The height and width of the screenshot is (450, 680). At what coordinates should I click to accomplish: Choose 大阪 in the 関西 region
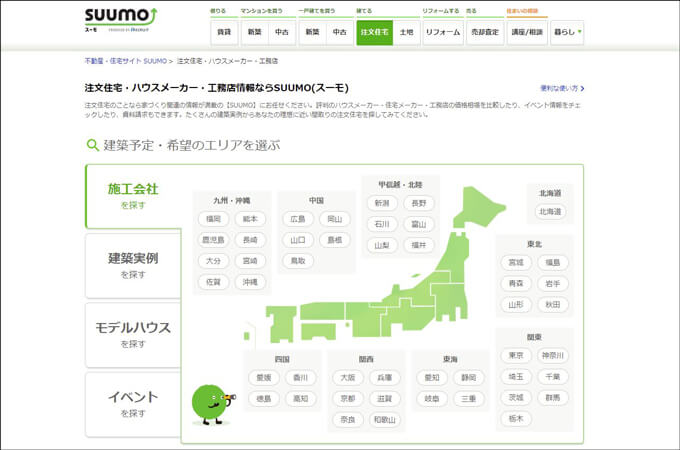(x=348, y=378)
